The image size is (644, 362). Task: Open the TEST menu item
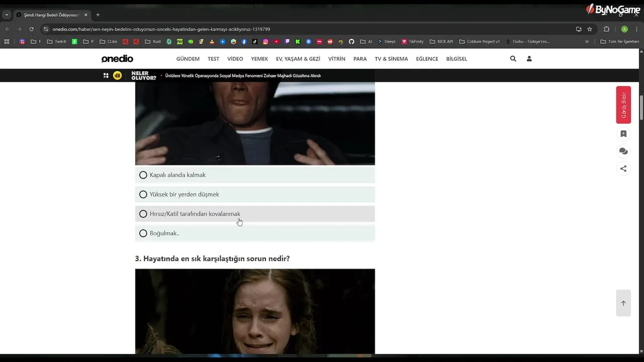(213, 59)
